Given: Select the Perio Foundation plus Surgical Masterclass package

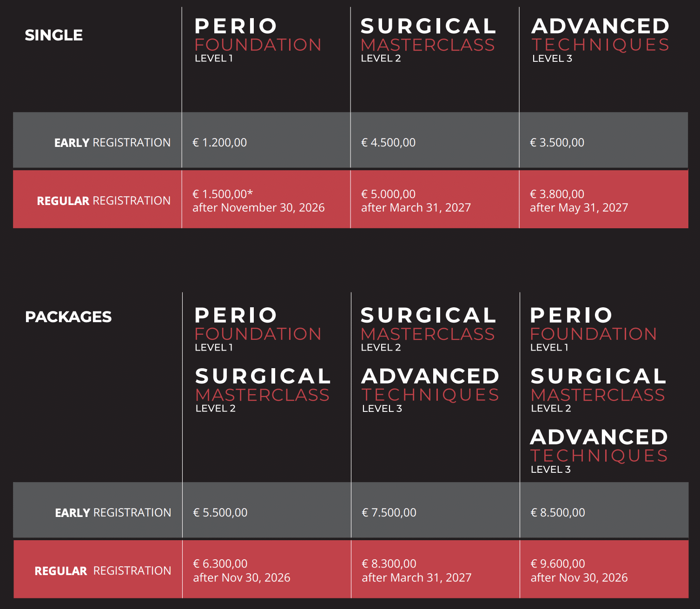Looking at the screenshot, I should (263, 360).
